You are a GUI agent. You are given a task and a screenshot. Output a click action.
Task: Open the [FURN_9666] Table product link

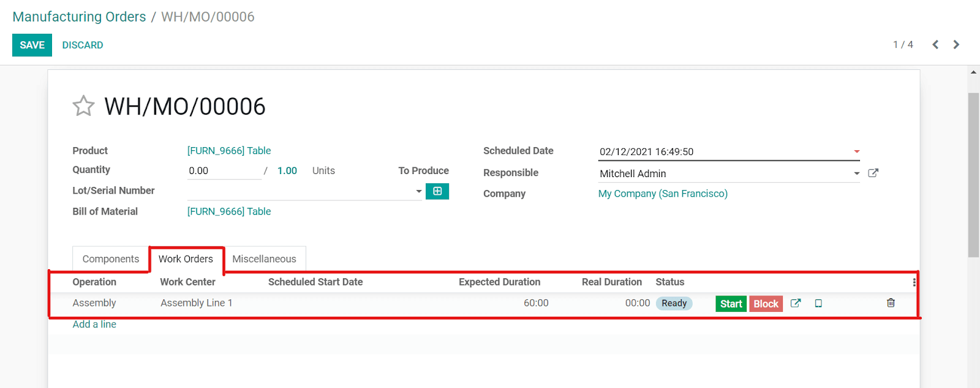[x=229, y=151]
